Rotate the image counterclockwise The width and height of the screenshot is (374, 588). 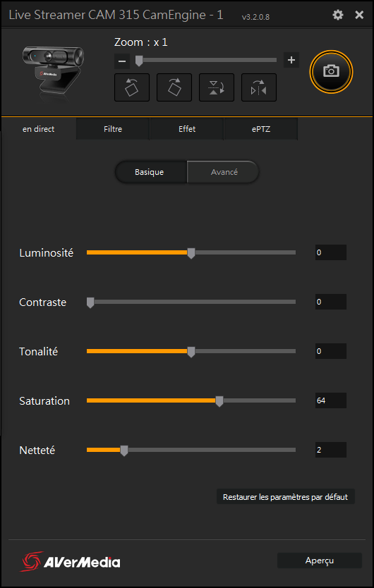132,87
